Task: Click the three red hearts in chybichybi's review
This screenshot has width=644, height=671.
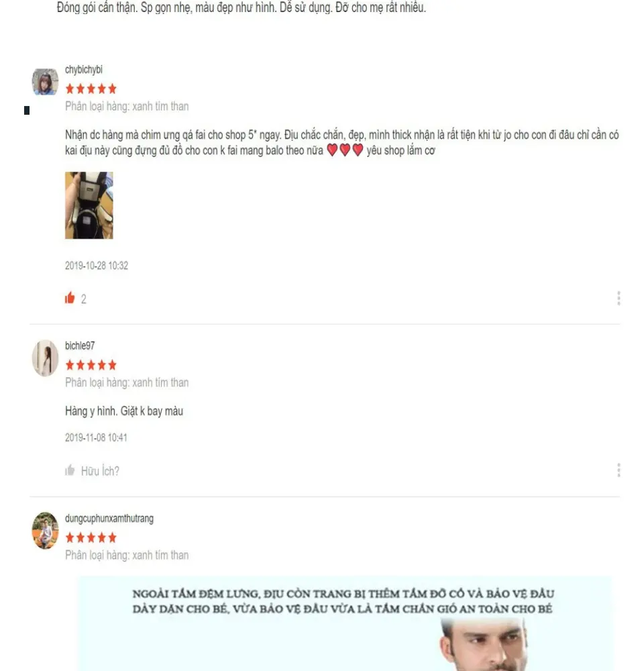Action: click(x=345, y=150)
